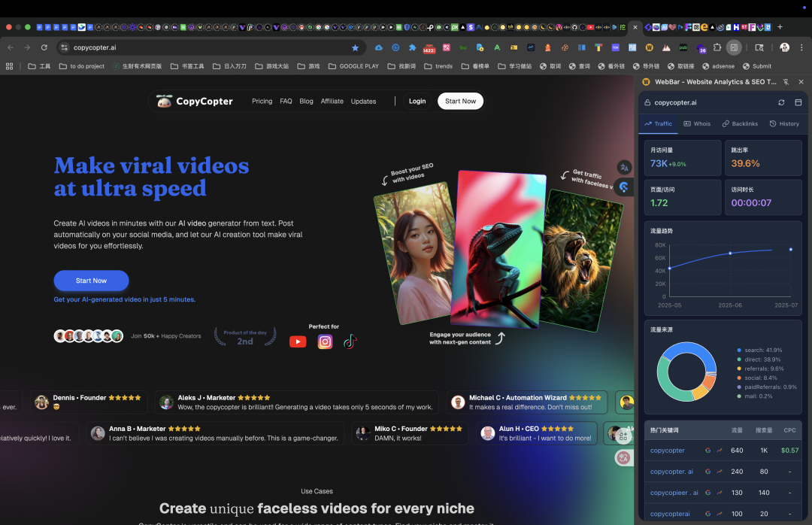Image resolution: width=812 pixels, height=525 pixels.
Task: Click the copycopter keyword link
Action: [668, 451]
